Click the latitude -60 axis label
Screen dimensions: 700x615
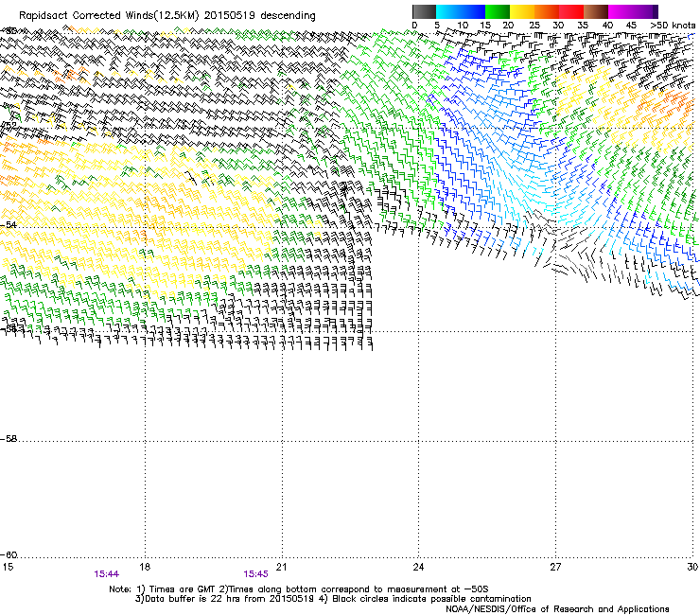tap(9, 554)
